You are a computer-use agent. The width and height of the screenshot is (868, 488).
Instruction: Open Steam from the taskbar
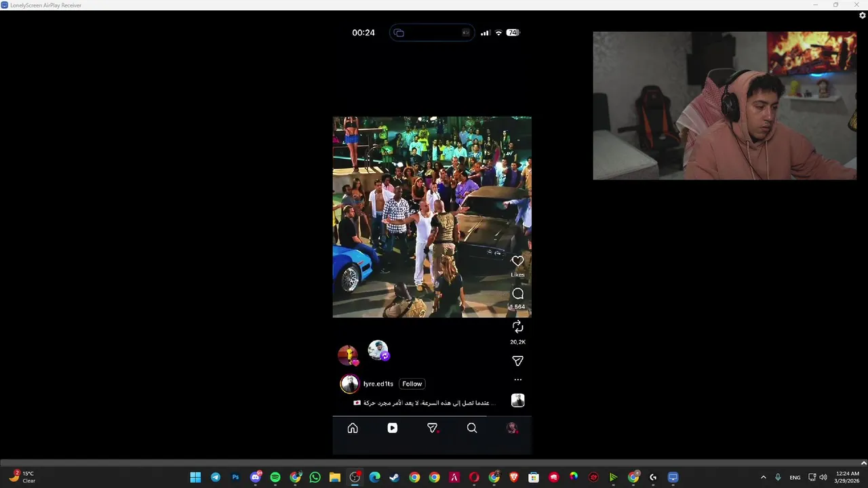click(x=395, y=477)
